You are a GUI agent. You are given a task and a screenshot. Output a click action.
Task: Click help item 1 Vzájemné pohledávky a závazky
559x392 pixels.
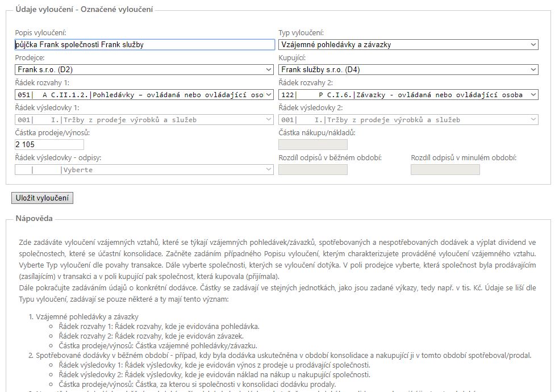tap(87, 317)
